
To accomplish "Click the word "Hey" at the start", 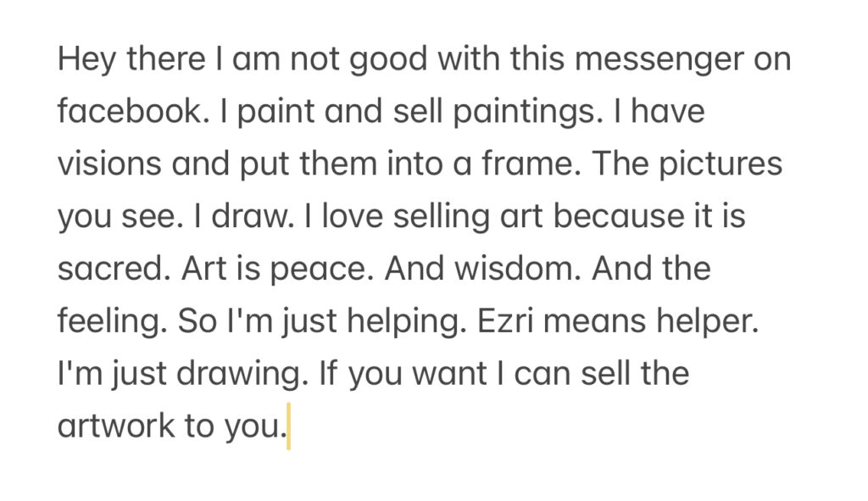I will pos(86,59).
